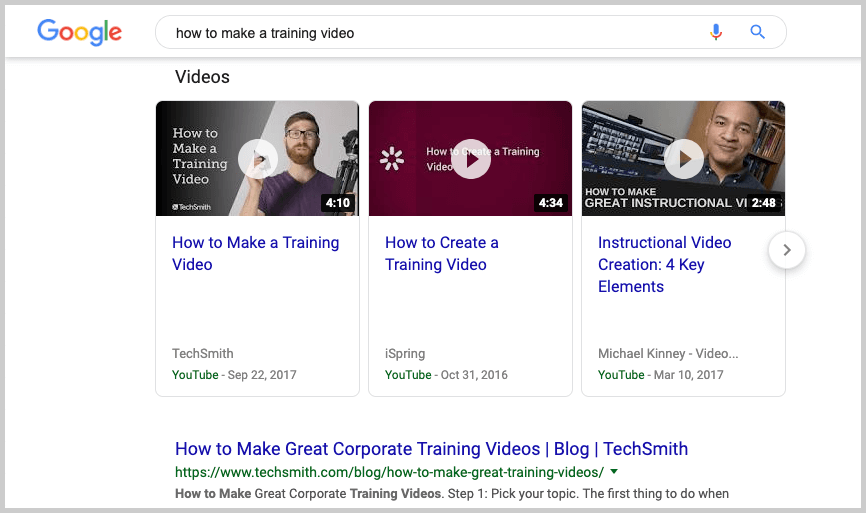Click 'YouTube - Oct 31, 2016' source line
The image size is (866, 513).
pos(446,375)
